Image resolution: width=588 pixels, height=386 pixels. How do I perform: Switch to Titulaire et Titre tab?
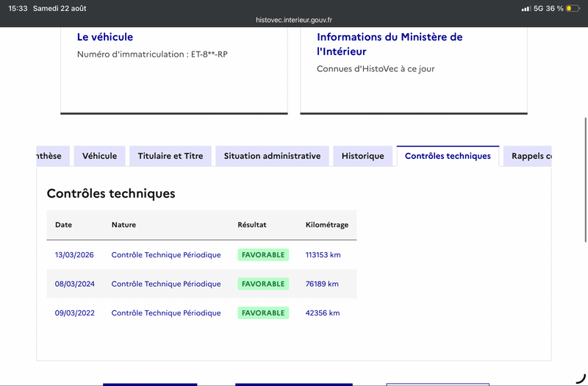(171, 156)
